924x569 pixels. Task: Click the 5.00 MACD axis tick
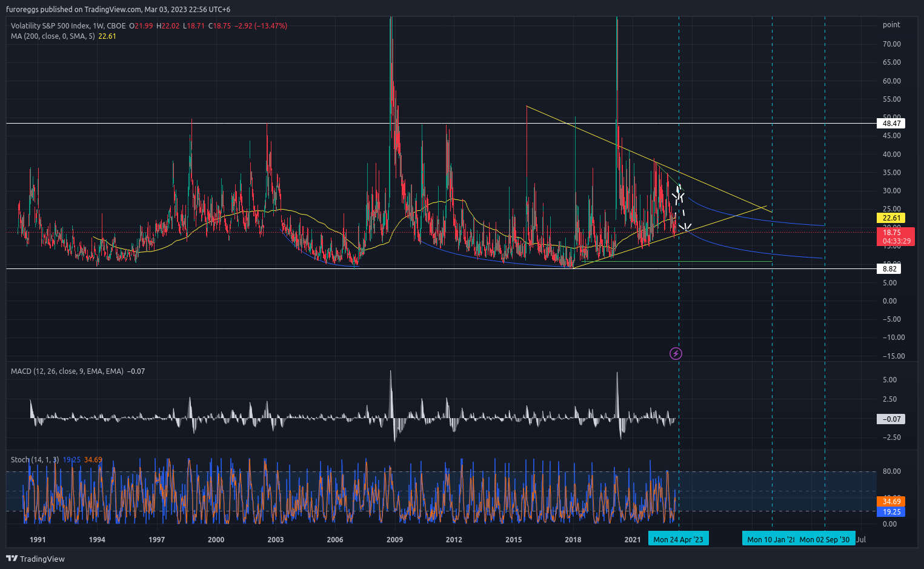(x=889, y=380)
